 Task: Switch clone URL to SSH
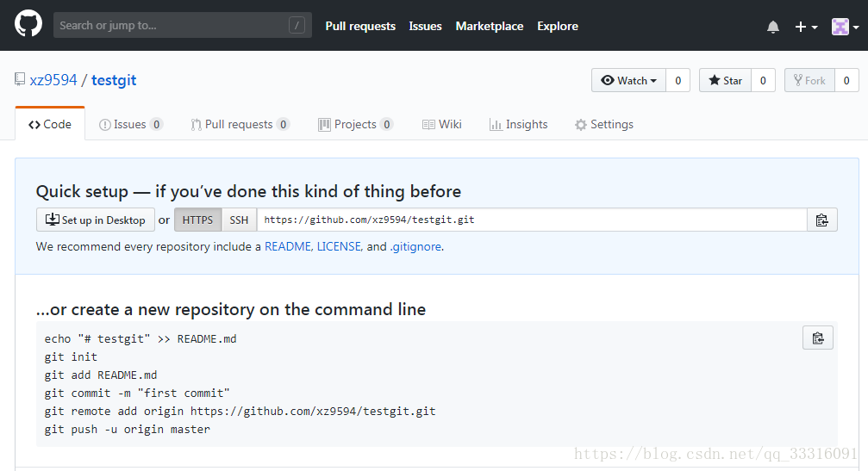pos(239,220)
